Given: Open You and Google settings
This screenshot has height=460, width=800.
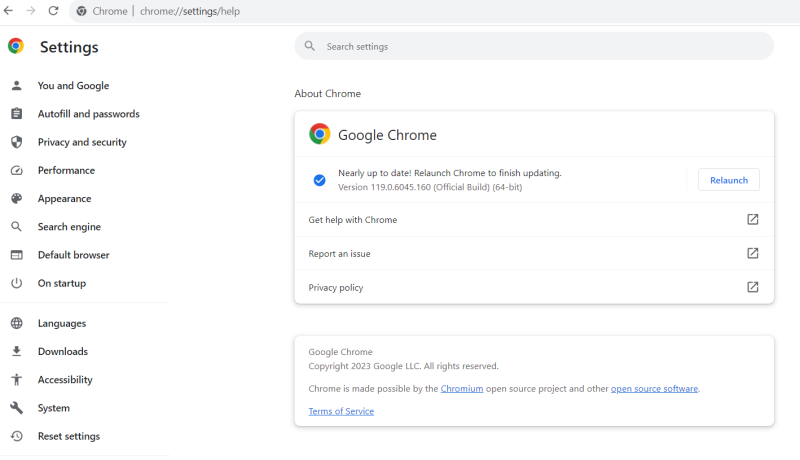Looking at the screenshot, I should pyautogui.click(x=73, y=86).
